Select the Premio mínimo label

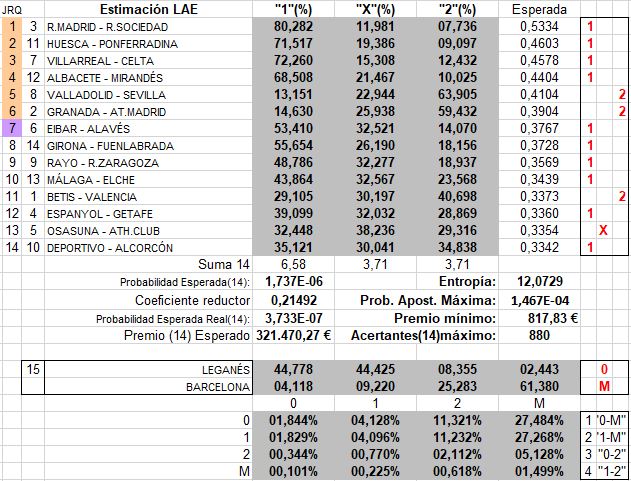pos(445,318)
